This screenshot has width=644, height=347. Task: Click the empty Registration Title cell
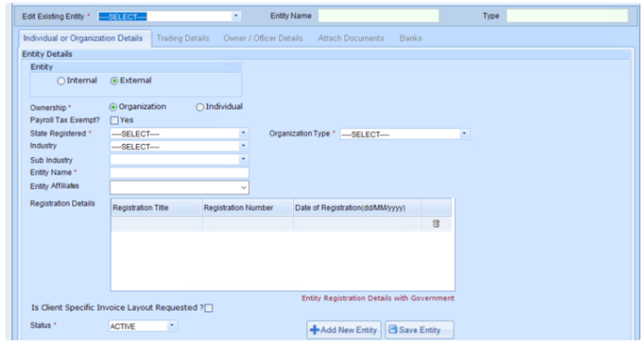tap(156, 224)
